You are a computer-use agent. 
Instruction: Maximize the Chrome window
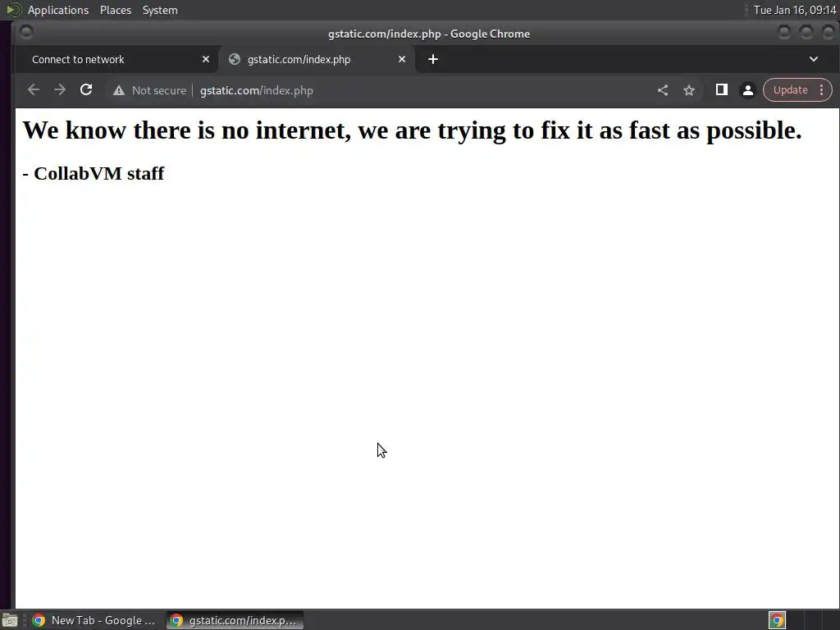[x=806, y=33]
